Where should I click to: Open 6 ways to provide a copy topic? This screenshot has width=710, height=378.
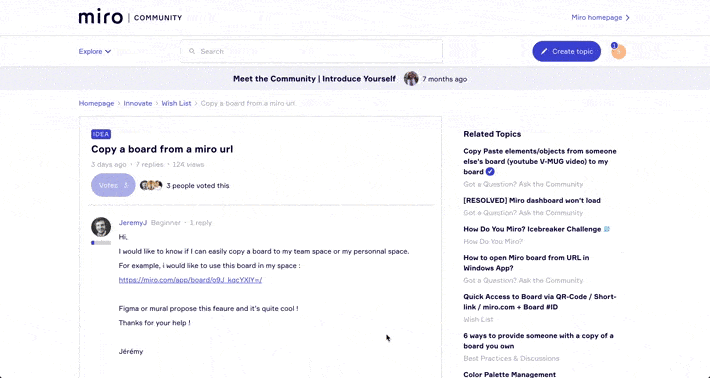coord(538,341)
